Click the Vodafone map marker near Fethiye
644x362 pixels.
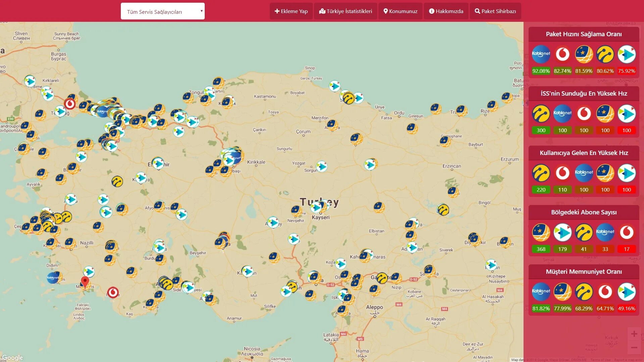pos(113,292)
